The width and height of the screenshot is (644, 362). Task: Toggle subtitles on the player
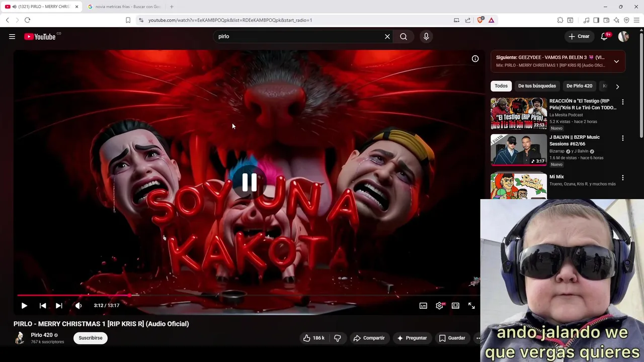pos(423,305)
